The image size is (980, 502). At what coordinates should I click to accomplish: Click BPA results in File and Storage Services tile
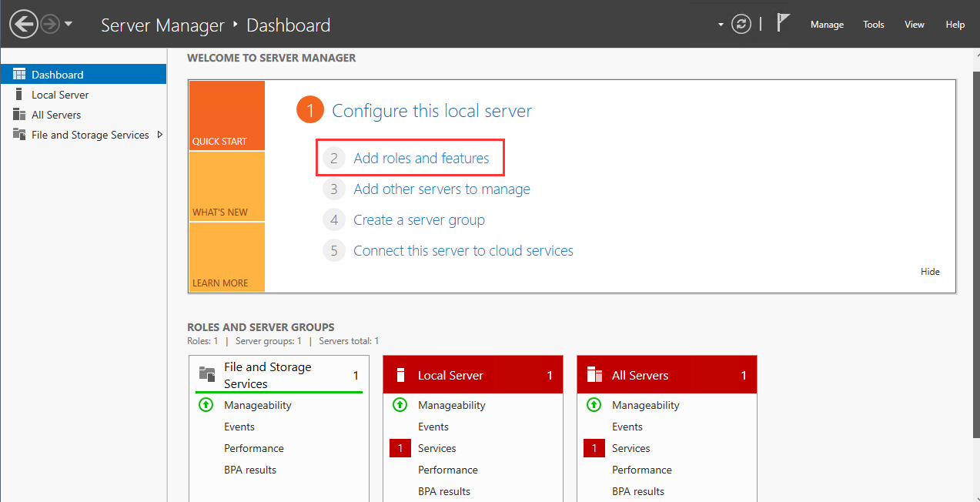pos(250,470)
